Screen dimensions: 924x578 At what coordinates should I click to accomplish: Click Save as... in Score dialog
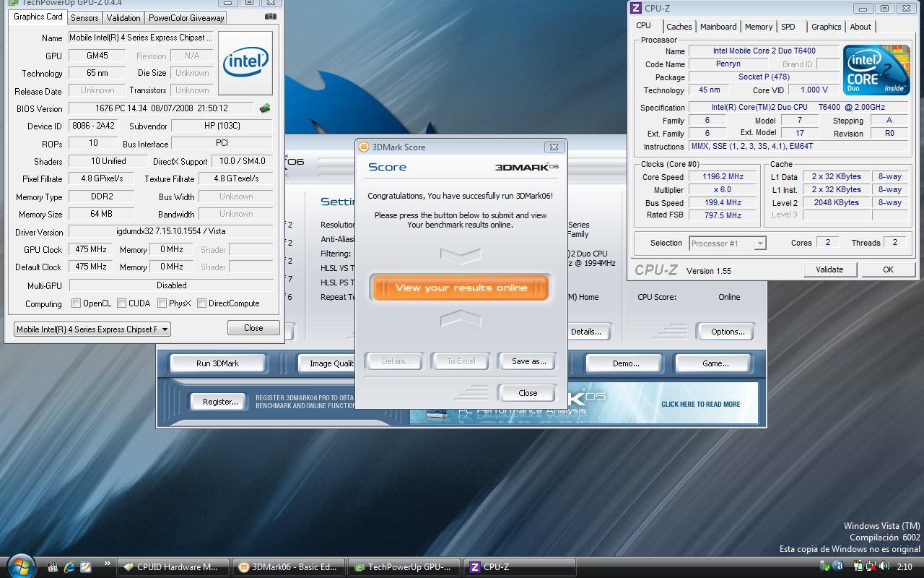pyautogui.click(x=528, y=361)
